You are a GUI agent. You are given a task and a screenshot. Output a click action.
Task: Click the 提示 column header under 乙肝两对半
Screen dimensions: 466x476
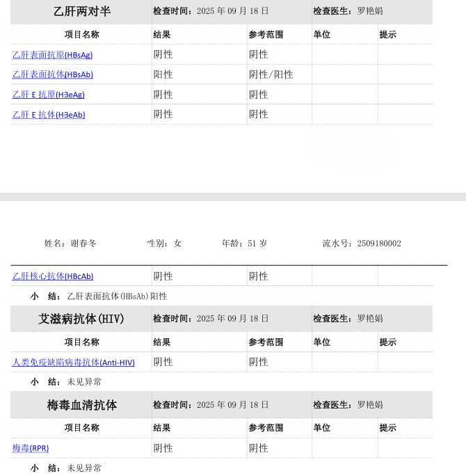pyautogui.click(x=387, y=35)
